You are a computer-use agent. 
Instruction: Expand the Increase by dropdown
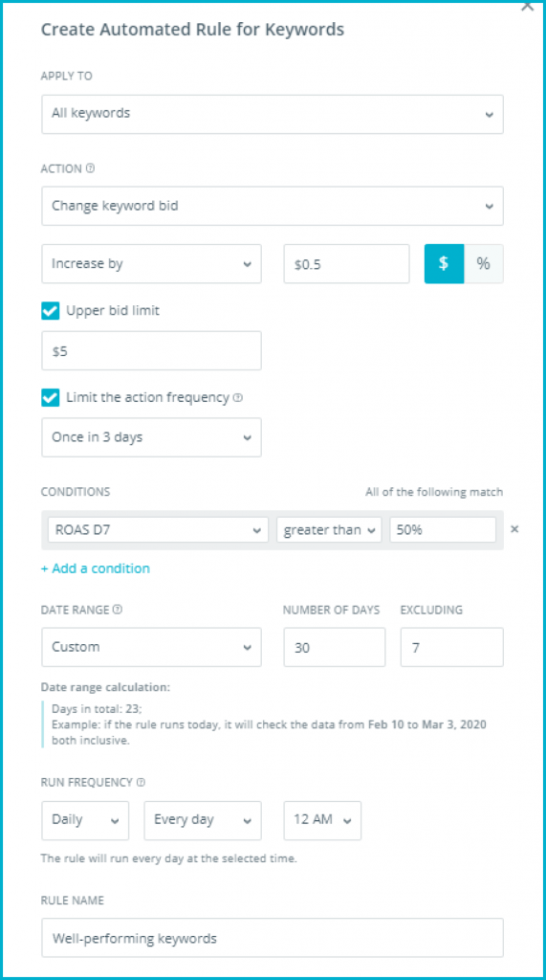[151, 264]
